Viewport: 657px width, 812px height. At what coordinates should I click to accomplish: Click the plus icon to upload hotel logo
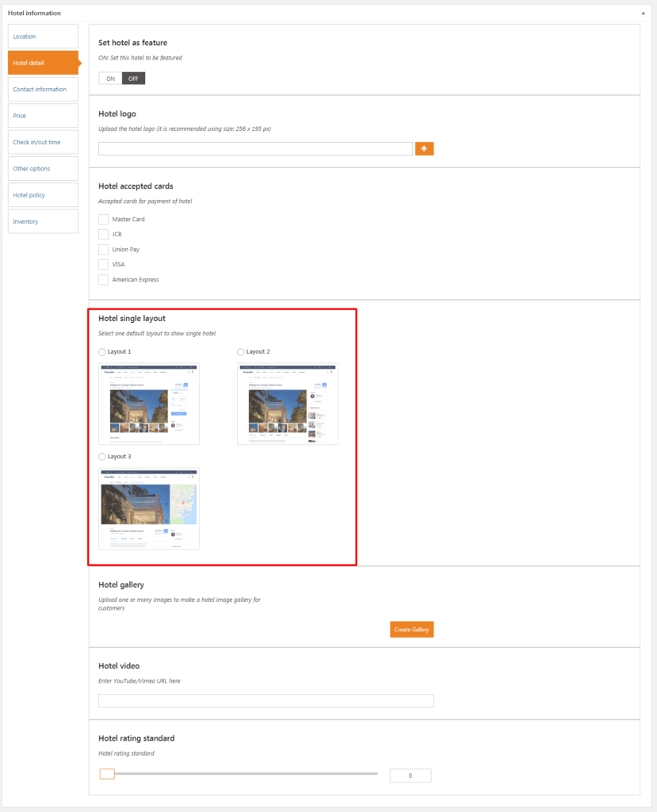pos(424,149)
